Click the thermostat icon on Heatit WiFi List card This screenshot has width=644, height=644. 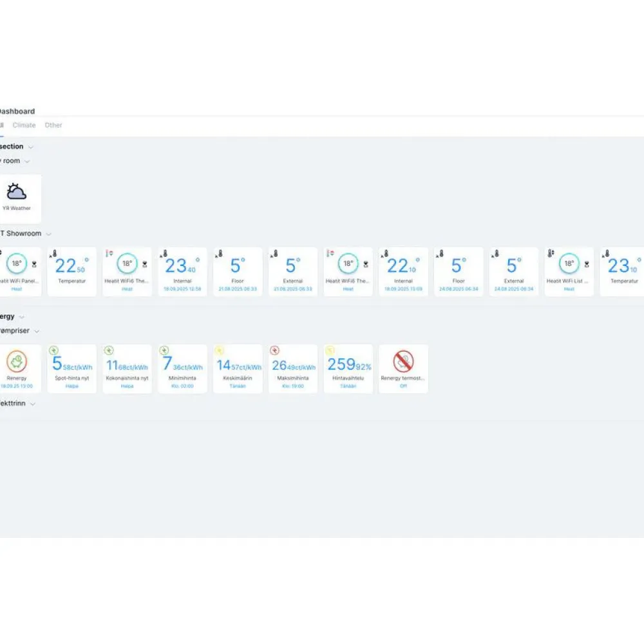click(551, 253)
